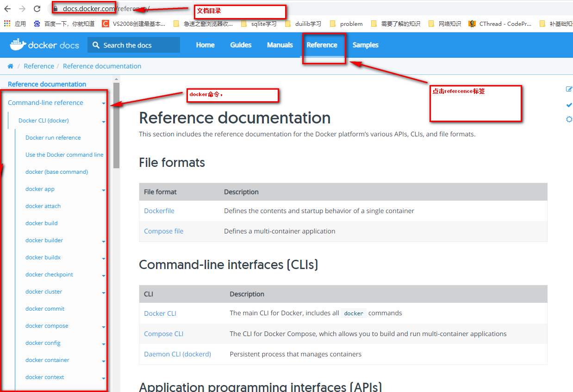Open the duilib学习 bookmark folder

[303, 24]
